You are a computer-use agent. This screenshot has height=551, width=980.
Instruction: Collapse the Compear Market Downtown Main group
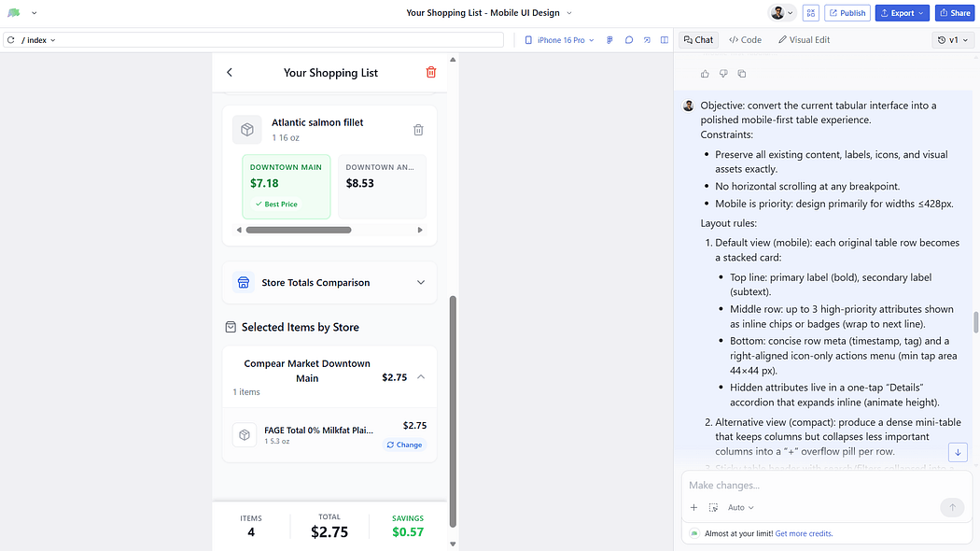(420, 377)
